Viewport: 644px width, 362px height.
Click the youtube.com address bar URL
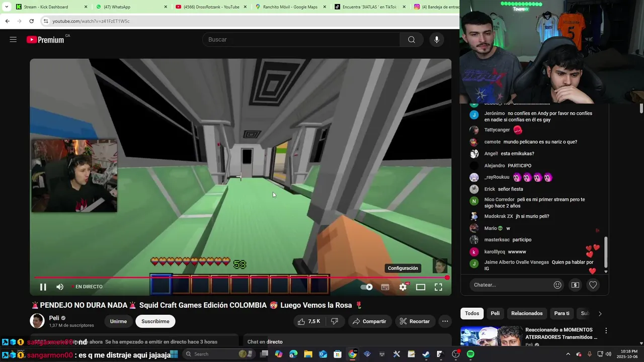tap(91, 21)
